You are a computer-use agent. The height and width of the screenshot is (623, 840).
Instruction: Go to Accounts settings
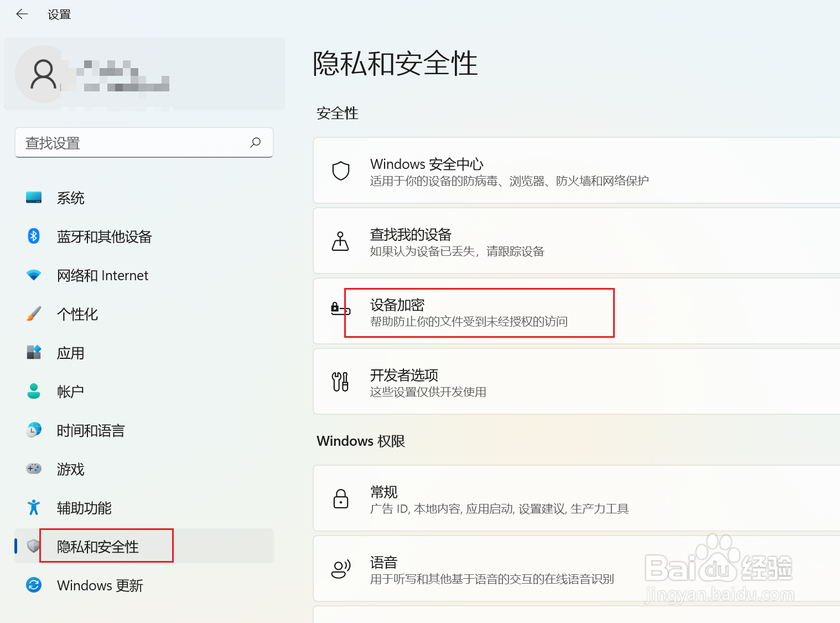pos(71,392)
